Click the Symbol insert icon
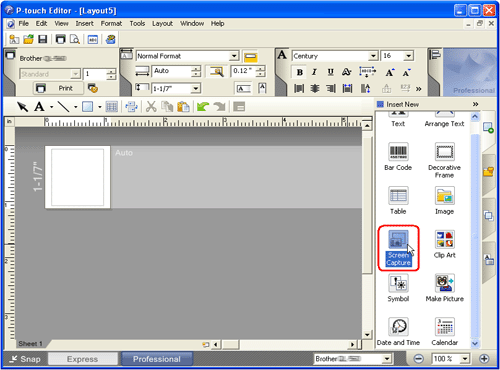 [398, 283]
